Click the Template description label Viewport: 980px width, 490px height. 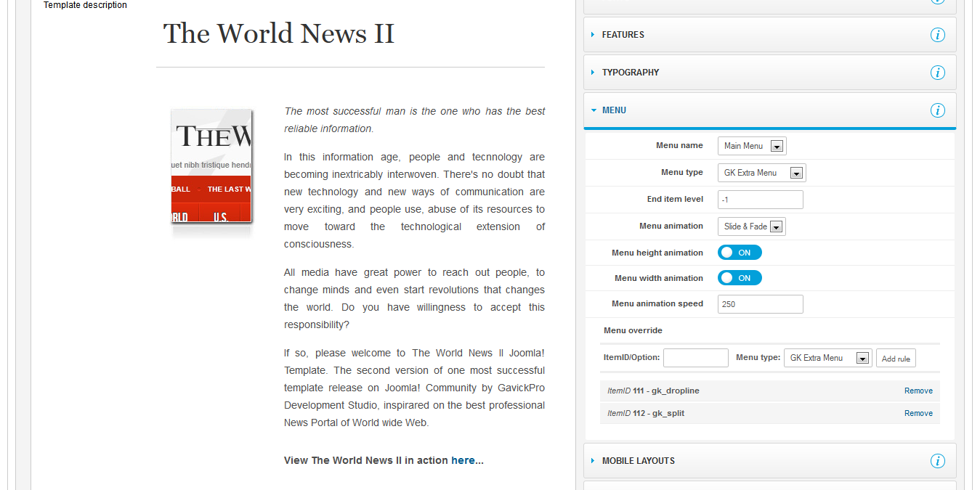click(x=85, y=5)
